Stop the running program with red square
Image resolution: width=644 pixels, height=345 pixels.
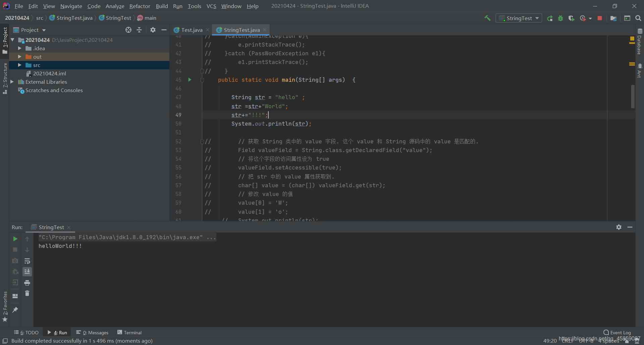[x=600, y=18]
